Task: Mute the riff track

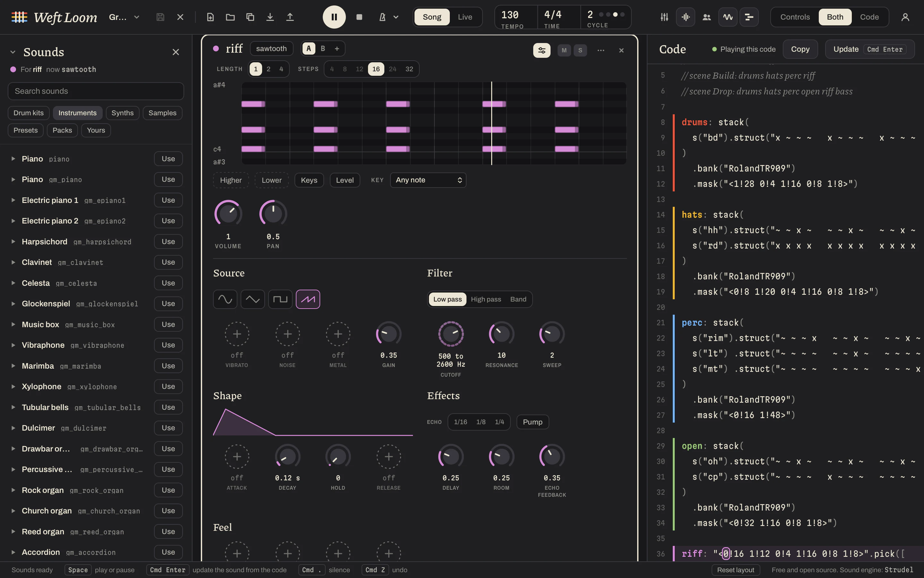Action: (x=564, y=50)
